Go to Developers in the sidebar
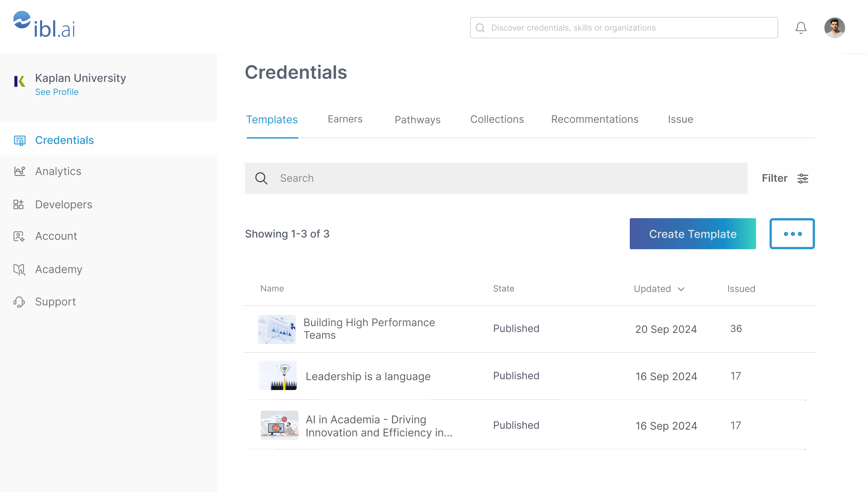This screenshot has height=492, width=868. click(63, 204)
